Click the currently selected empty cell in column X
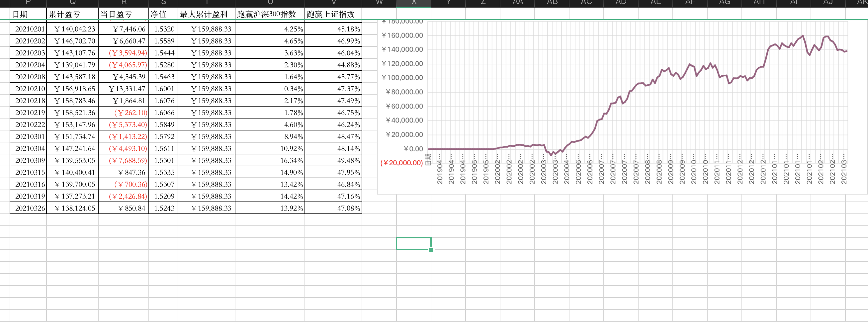The image size is (868, 322). click(x=413, y=244)
